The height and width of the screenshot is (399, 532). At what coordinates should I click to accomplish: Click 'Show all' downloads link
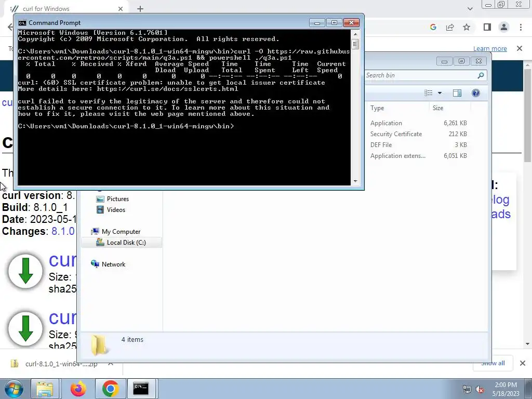493,363
